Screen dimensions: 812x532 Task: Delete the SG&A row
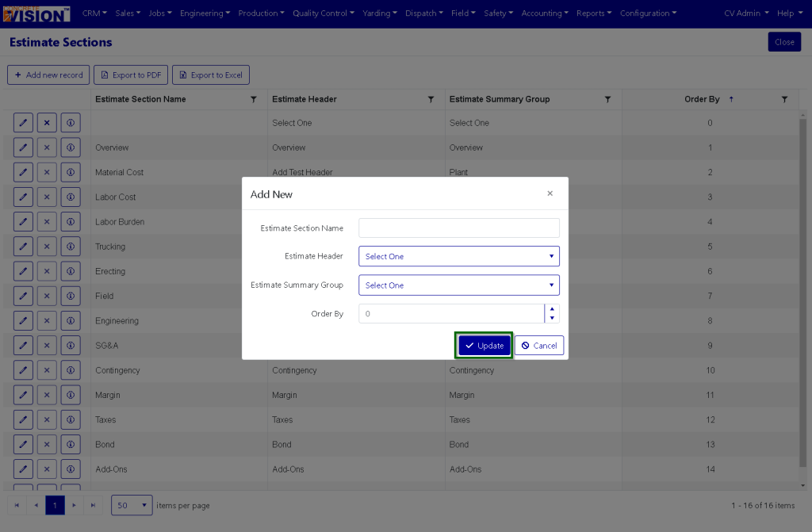point(47,346)
